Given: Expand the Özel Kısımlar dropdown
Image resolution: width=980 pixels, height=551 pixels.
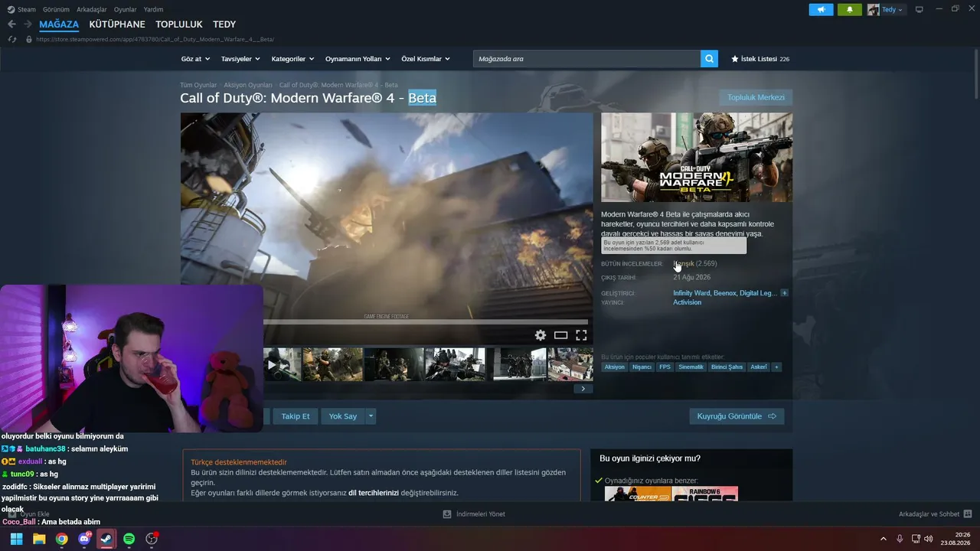Looking at the screenshot, I should tap(426, 59).
